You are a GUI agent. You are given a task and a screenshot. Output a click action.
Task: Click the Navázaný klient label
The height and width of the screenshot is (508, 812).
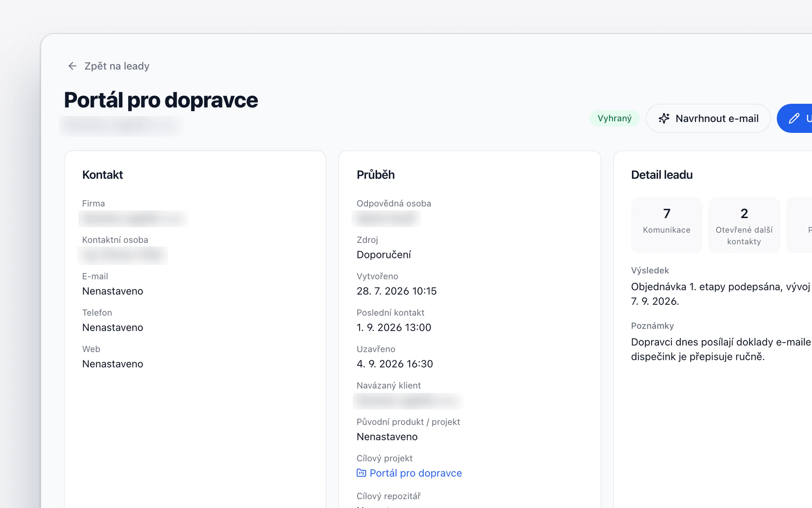click(389, 386)
